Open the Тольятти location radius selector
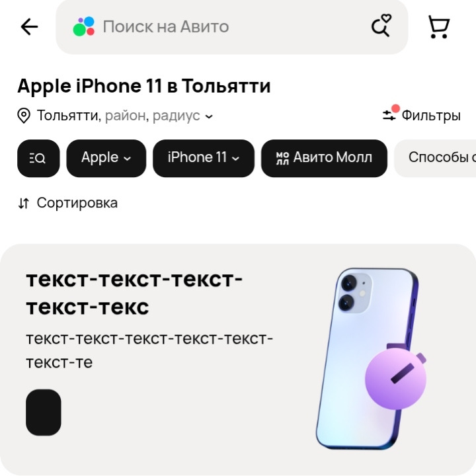The image size is (476, 476). click(x=124, y=116)
